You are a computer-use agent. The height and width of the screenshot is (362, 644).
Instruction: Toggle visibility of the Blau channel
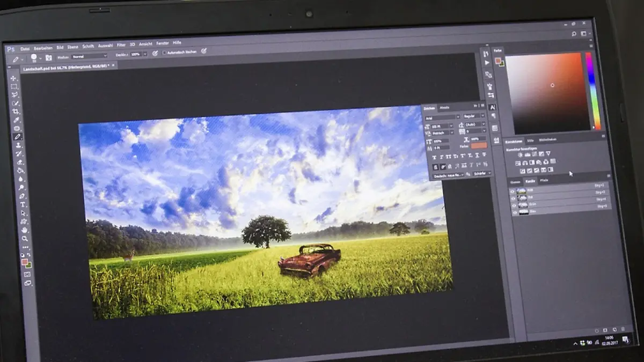(514, 212)
